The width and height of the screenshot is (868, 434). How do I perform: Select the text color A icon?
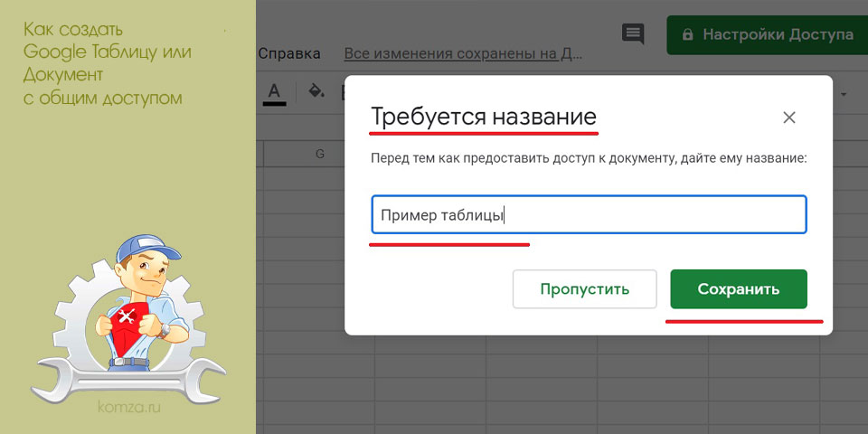(x=275, y=92)
